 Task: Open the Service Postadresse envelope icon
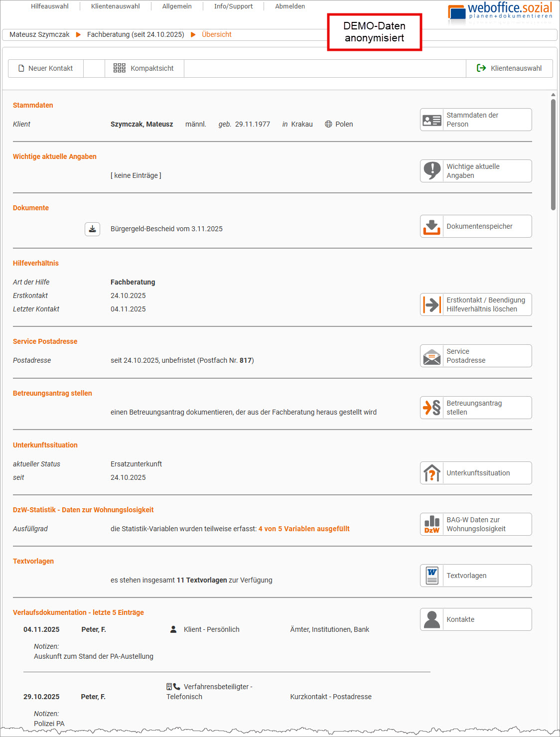[x=431, y=356]
